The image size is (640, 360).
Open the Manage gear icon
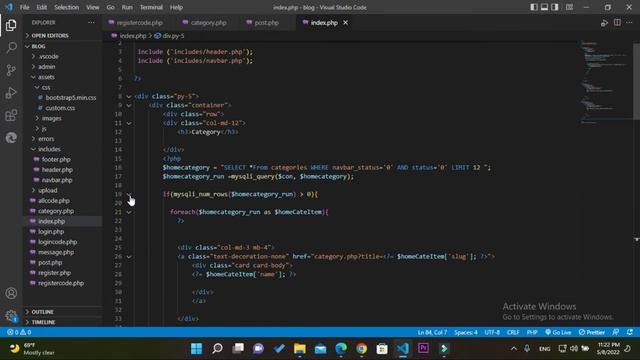(11, 316)
